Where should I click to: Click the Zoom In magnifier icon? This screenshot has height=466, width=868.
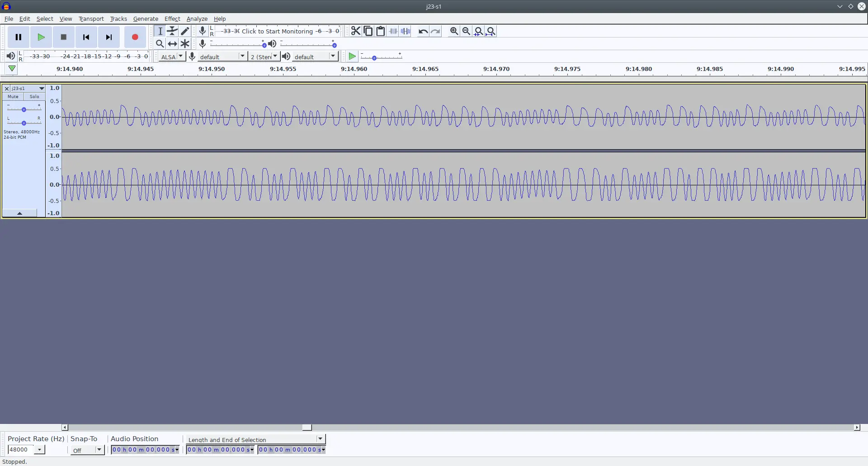tap(454, 31)
